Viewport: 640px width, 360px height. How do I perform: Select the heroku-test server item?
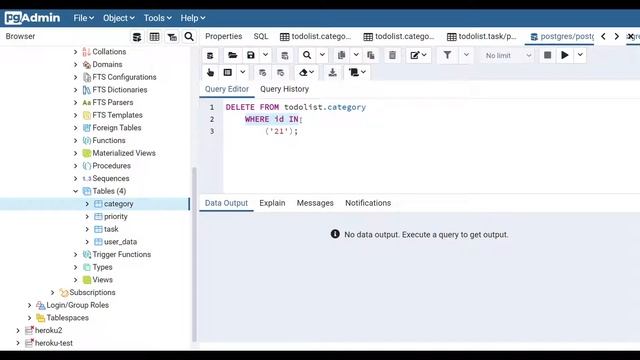53,343
